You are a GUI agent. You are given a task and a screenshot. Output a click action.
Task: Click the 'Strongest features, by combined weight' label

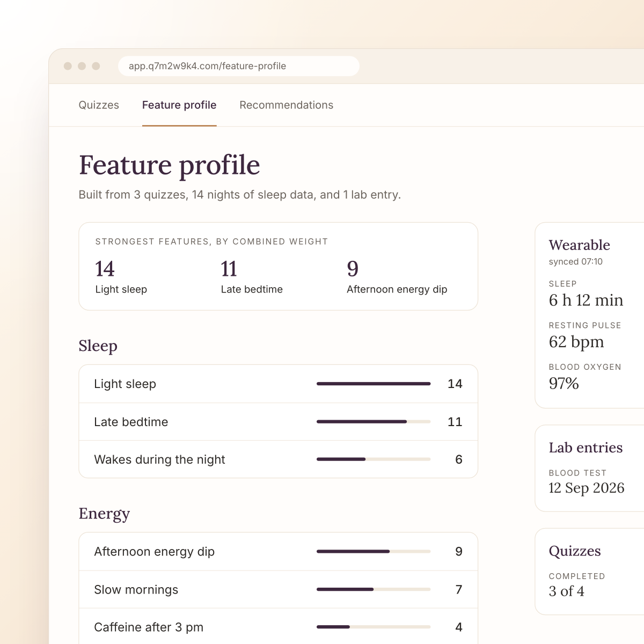[x=211, y=241]
